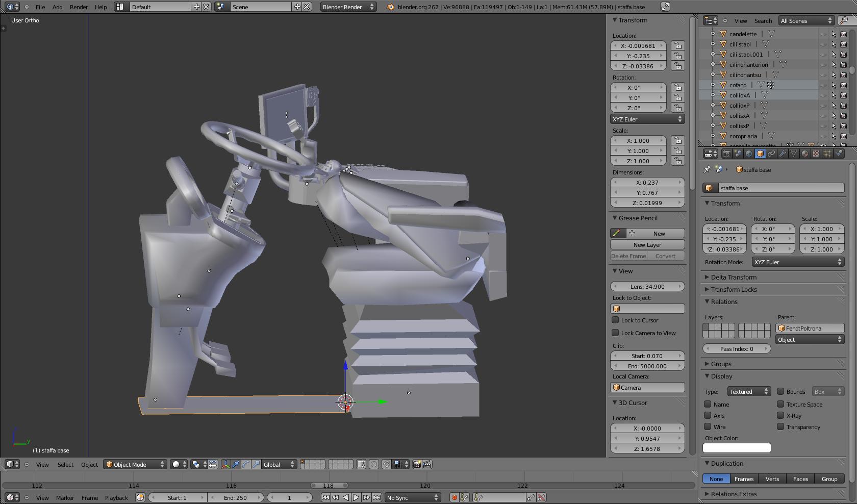Open the Blender Render engine dropdown
This screenshot has height=504, width=857.
348,7
